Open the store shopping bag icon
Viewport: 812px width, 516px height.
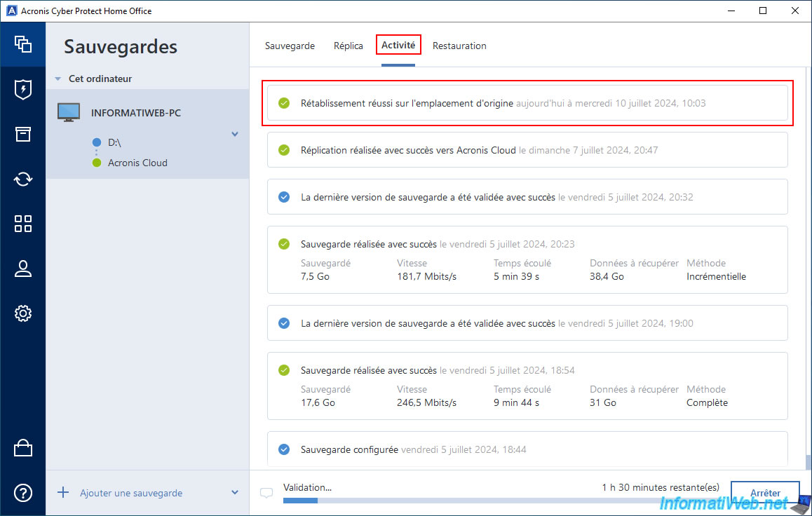[x=22, y=448]
